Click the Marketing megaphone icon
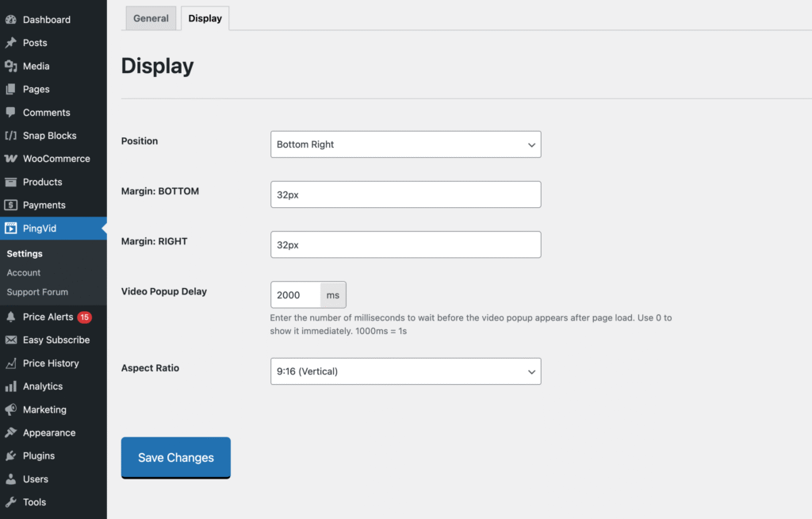Viewport: 812px width, 519px height. click(x=11, y=409)
